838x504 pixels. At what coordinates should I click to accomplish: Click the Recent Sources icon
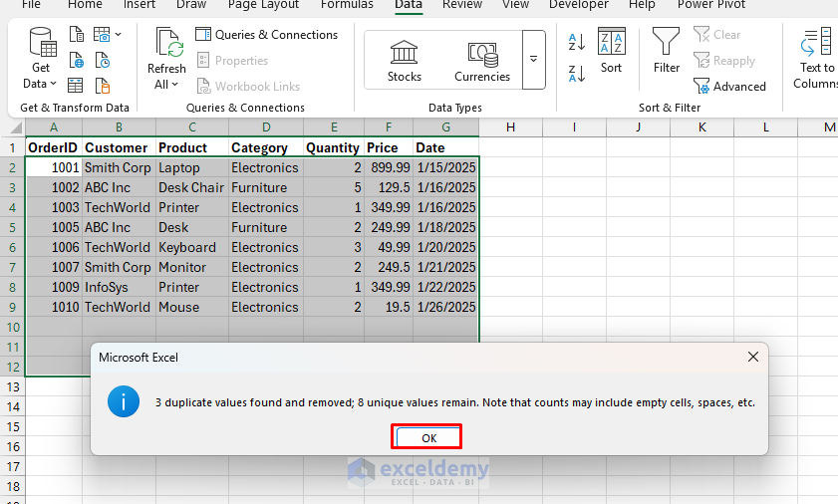[102, 60]
